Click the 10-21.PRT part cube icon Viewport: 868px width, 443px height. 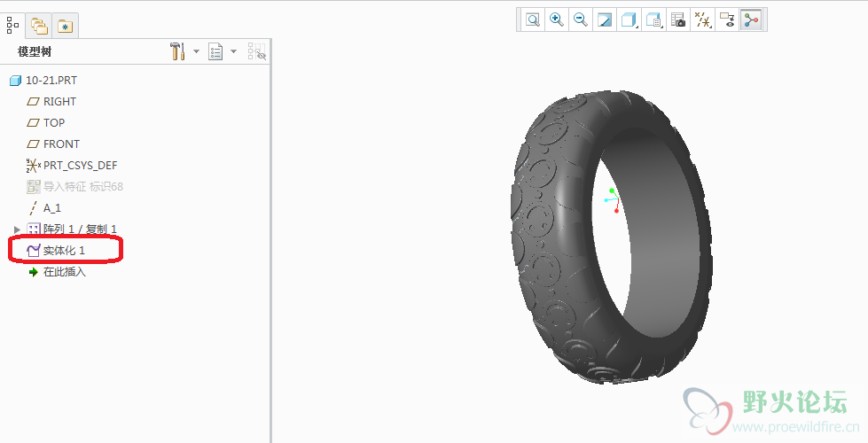point(15,81)
